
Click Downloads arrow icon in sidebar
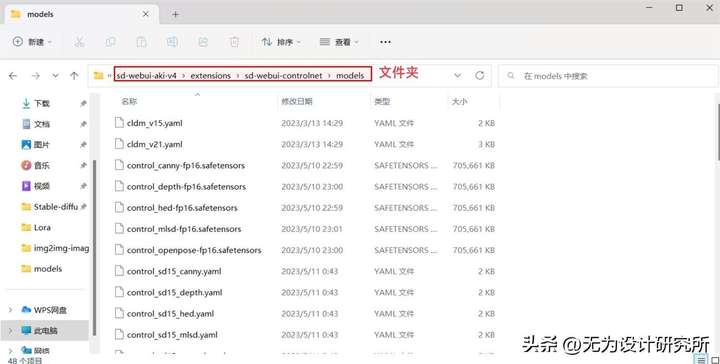26,103
